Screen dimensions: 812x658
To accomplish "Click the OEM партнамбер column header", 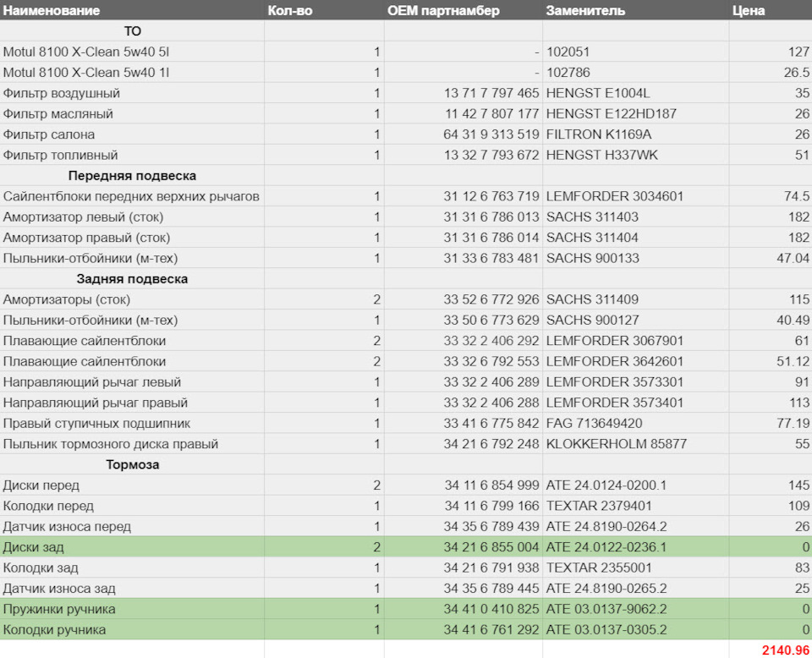I will tap(443, 11).
